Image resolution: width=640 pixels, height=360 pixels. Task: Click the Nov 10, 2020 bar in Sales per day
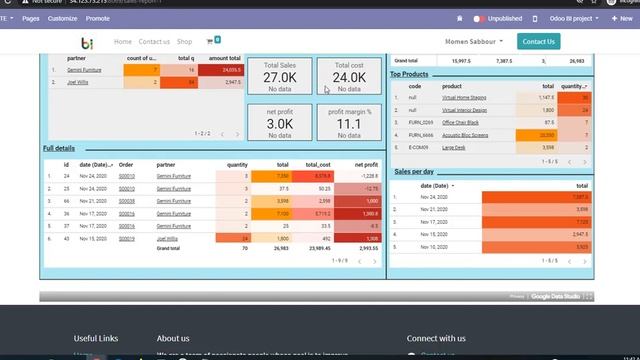[x=536, y=247]
